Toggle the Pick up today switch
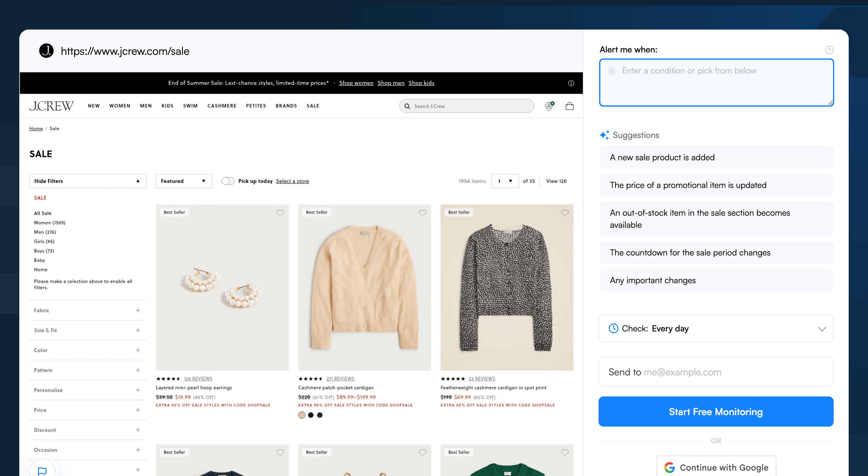The height and width of the screenshot is (476, 868). pos(228,181)
